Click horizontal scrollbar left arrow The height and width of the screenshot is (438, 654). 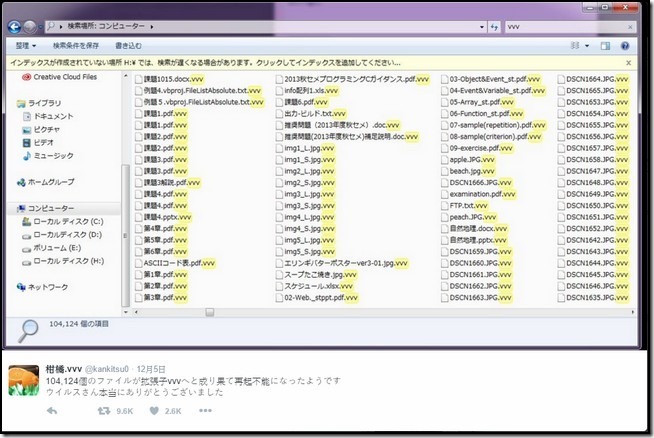(136, 312)
